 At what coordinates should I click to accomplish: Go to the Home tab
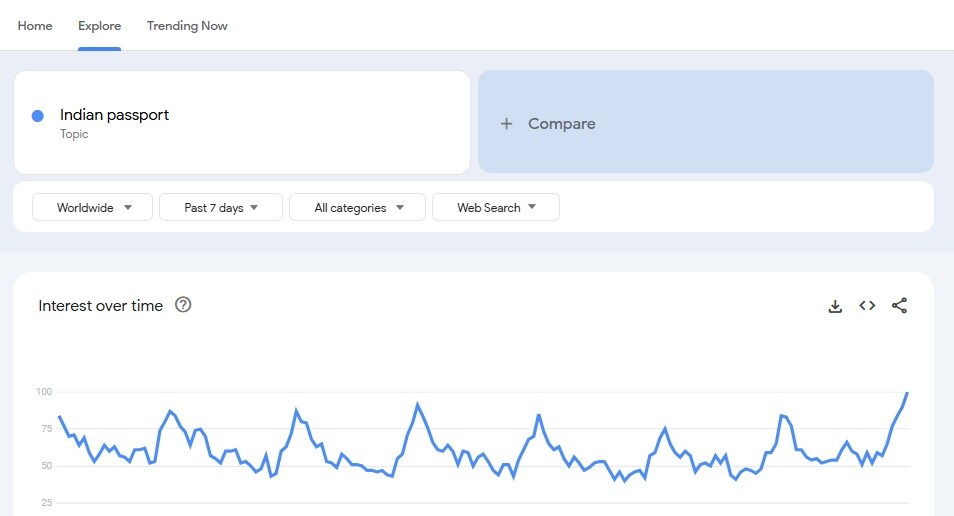[x=35, y=26]
